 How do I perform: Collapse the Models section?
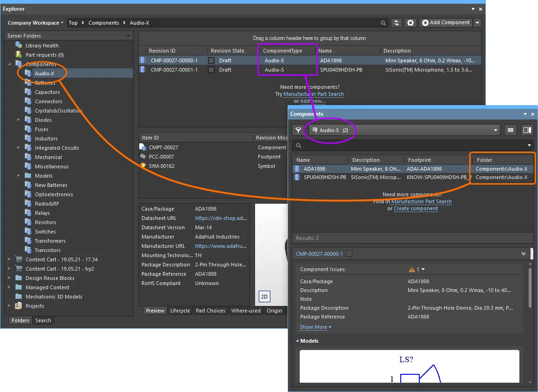point(297,341)
